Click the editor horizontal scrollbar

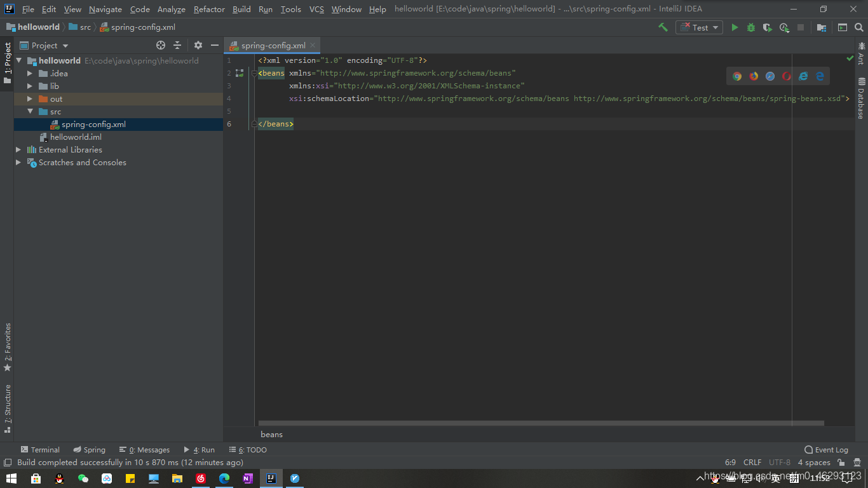[x=541, y=423]
